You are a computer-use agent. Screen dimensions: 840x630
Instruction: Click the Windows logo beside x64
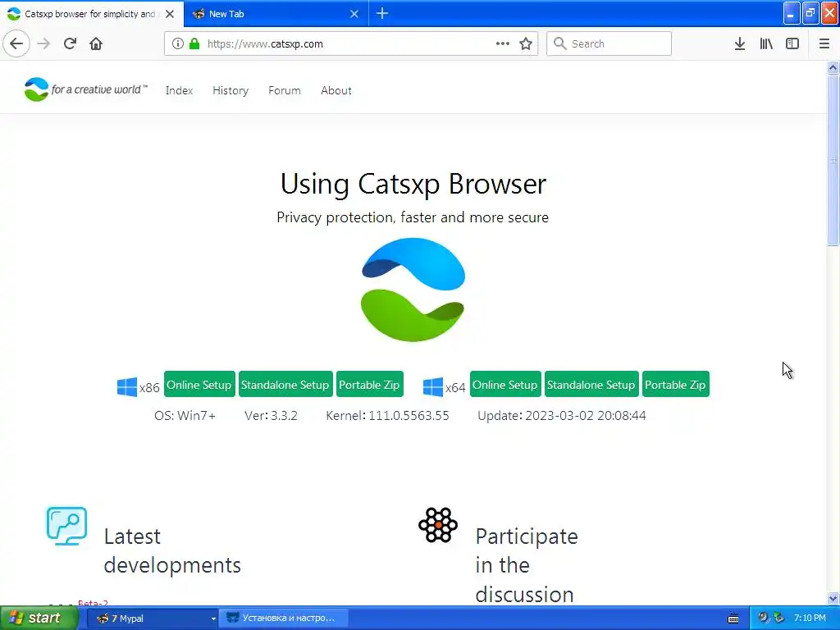point(433,387)
